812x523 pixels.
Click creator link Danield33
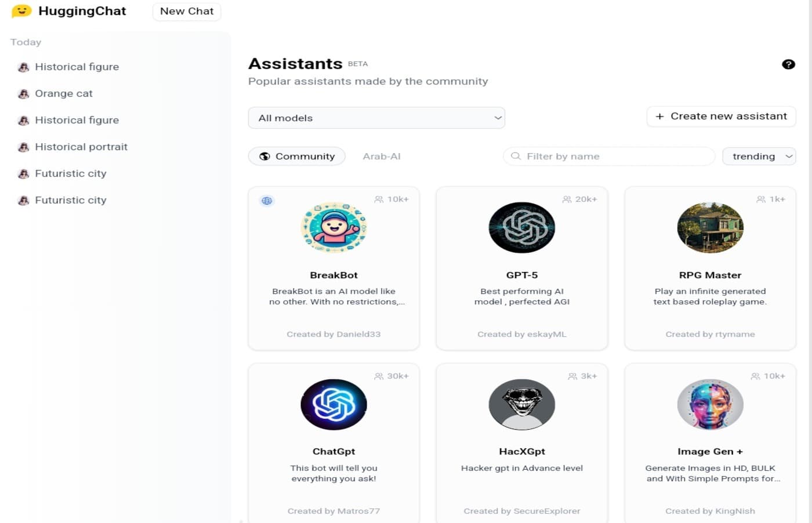358,334
